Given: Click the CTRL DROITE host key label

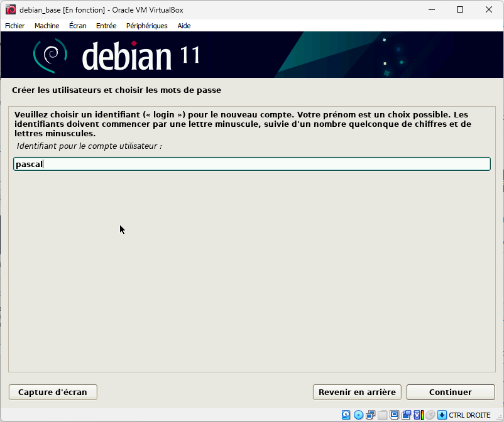Looking at the screenshot, I should 469,415.
